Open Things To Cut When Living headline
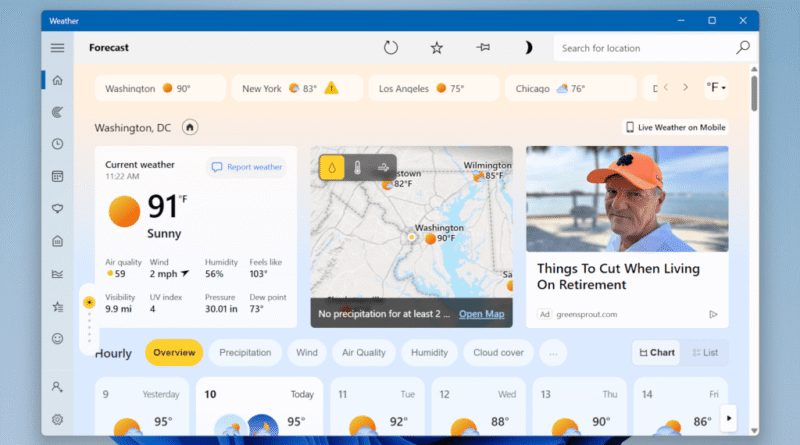The height and width of the screenshot is (445, 800). 618,276
